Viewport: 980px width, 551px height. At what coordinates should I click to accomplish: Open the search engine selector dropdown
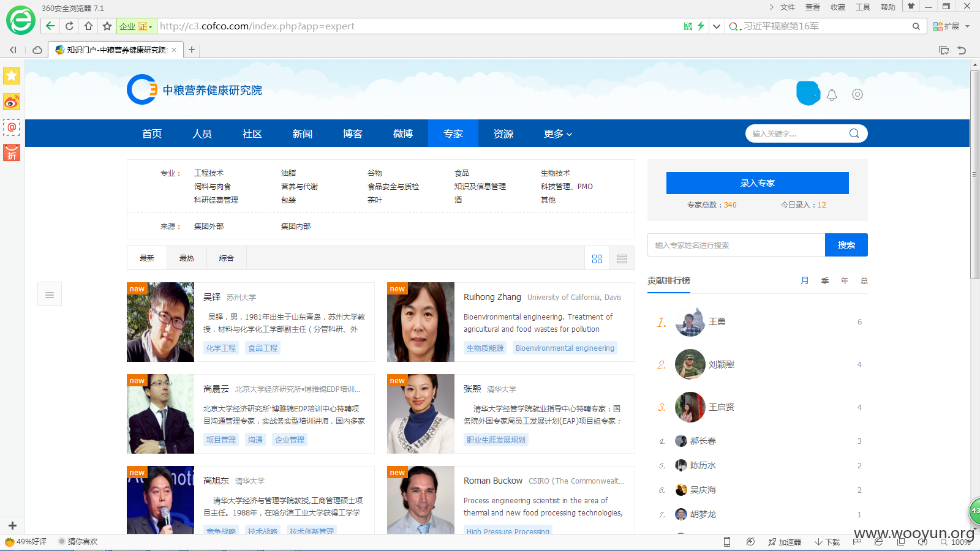735,26
